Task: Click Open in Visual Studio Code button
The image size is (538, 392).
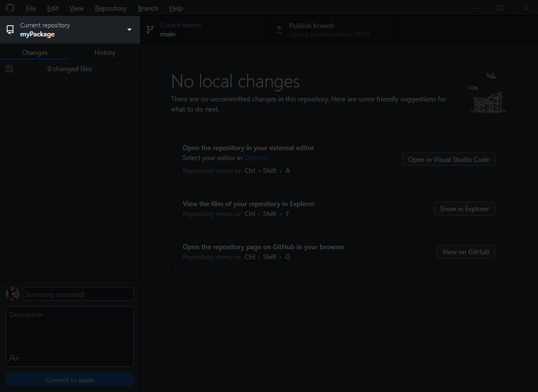Action: (448, 159)
